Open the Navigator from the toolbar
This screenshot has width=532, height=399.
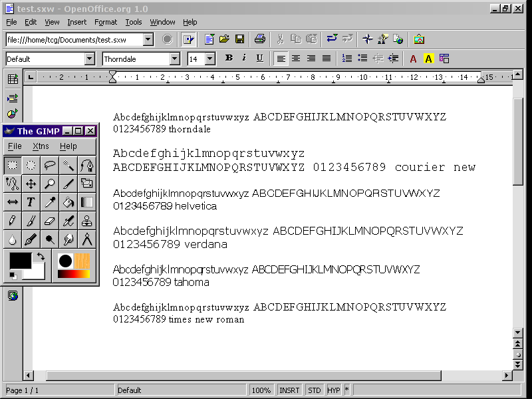[367, 39]
